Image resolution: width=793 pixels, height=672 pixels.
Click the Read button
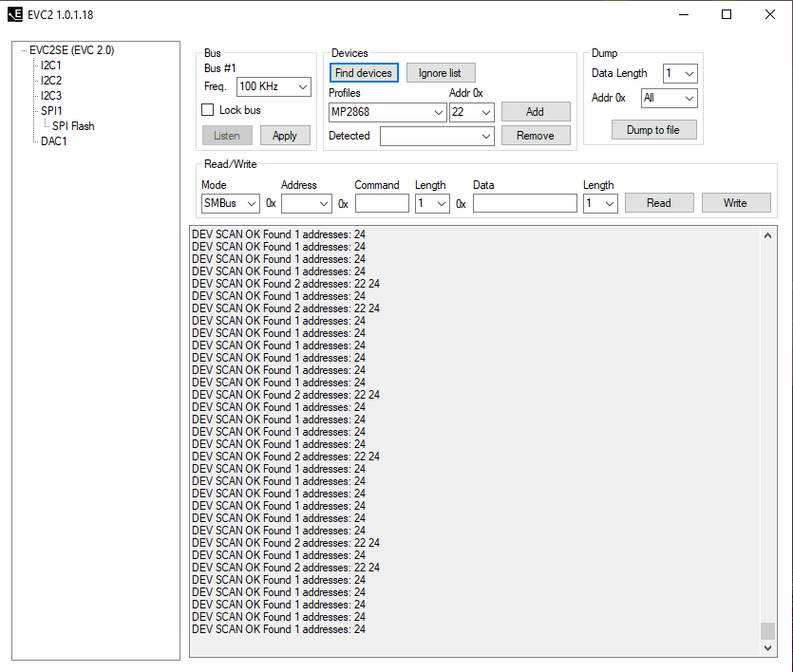pos(659,202)
